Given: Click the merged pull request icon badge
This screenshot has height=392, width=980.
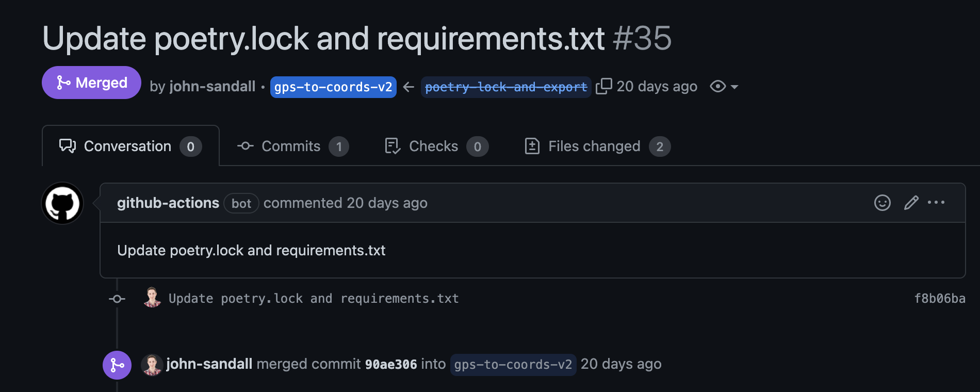Looking at the screenshot, I should tap(63, 82).
